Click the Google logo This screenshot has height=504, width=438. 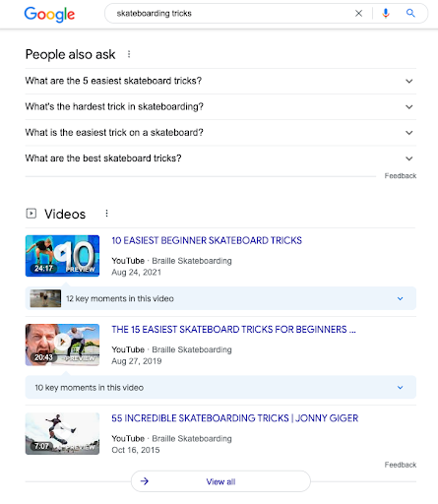[x=49, y=14]
